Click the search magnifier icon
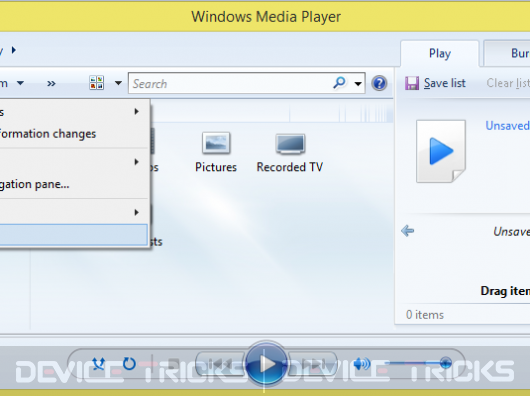 tap(339, 83)
